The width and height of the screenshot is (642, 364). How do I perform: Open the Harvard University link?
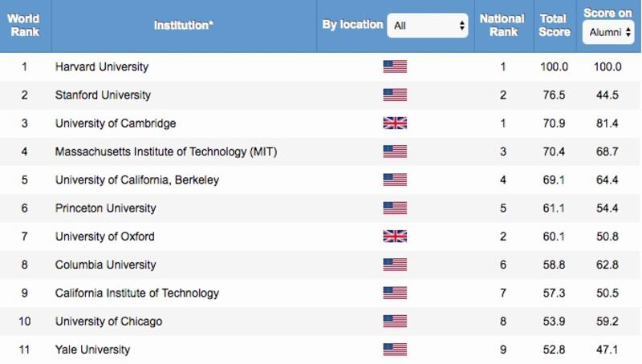pos(102,67)
